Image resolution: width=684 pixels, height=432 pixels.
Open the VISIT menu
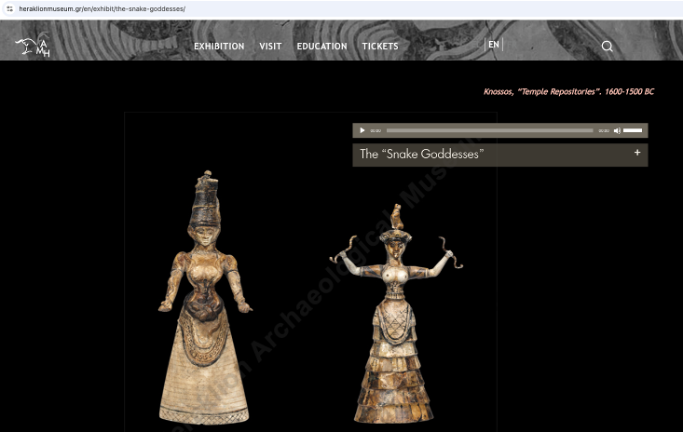click(x=270, y=46)
